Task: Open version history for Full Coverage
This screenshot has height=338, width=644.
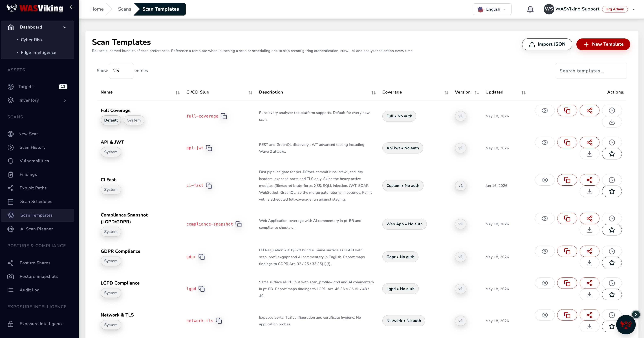Action: [x=612, y=110]
